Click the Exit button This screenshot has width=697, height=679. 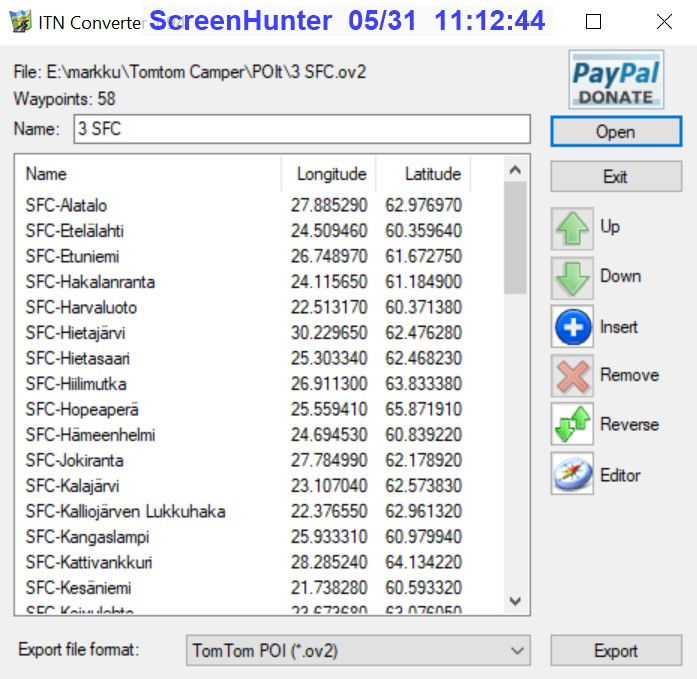pyautogui.click(x=615, y=177)
